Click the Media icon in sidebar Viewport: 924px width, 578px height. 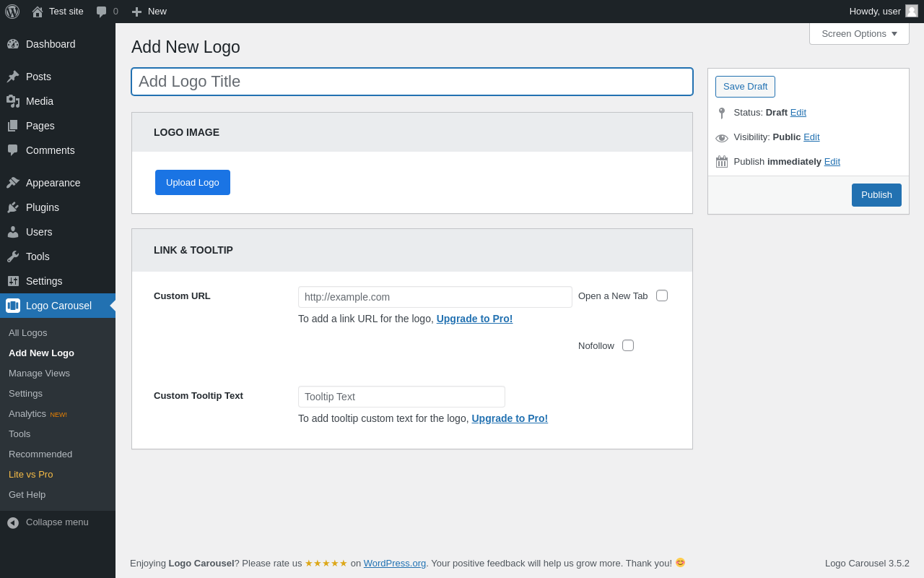coord(13,101)
